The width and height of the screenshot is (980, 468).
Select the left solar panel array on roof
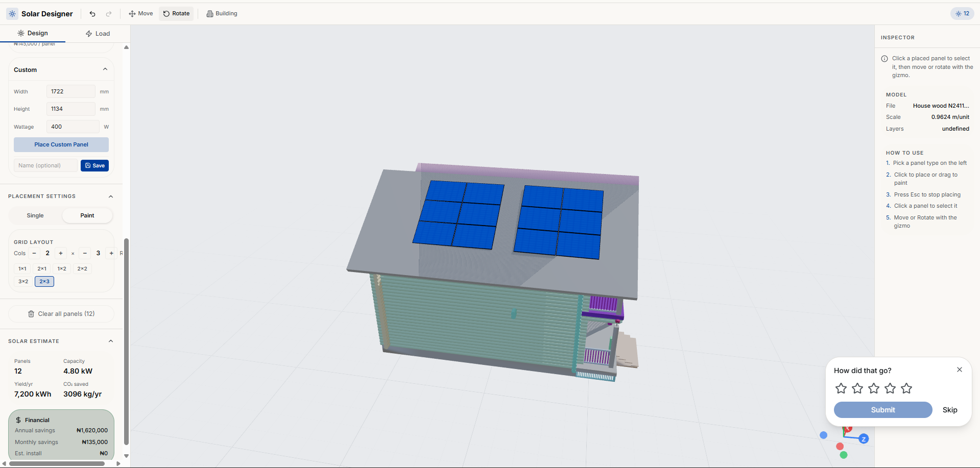tap(459, 215)
